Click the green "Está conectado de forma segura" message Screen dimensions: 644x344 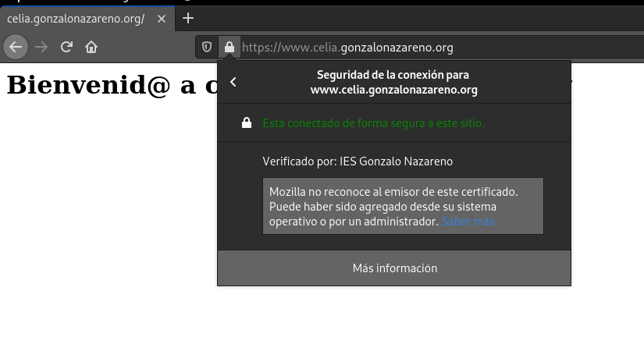[x=373, y=123]
